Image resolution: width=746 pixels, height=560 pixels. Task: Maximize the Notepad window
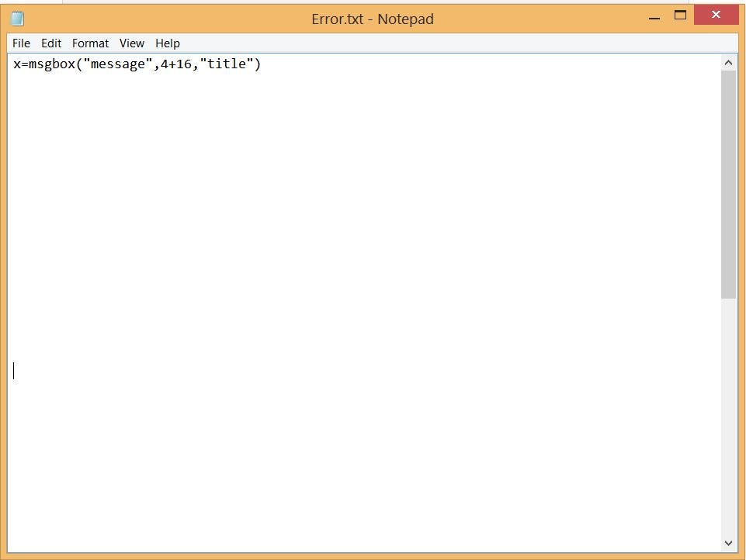coord(679,16)
